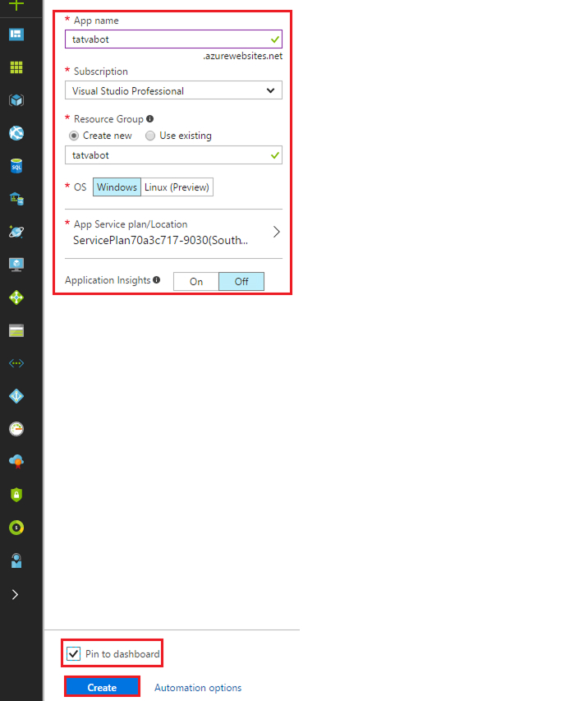Image resolution: width=588 pixels, height=701 pixels.
Task: Expand More services sidebar chevron
Action: coord(15,595)
